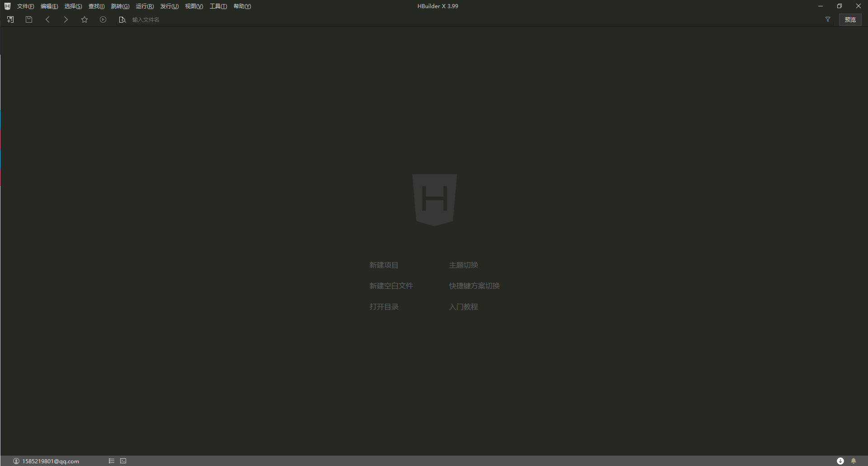
Task: Click the download icon at bottom right
Action: pos(840,461)
